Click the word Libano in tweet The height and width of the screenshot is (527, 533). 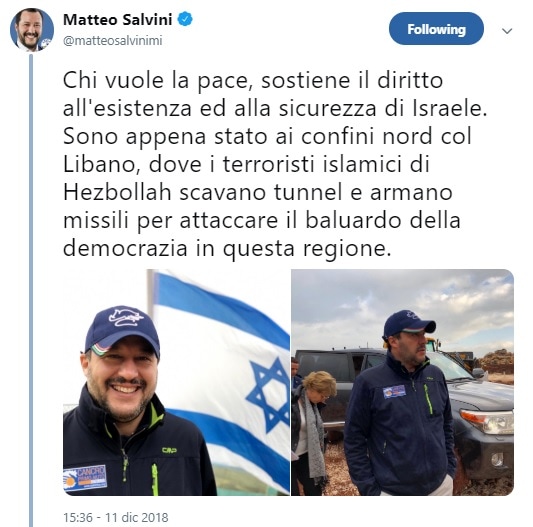point(103,164)
